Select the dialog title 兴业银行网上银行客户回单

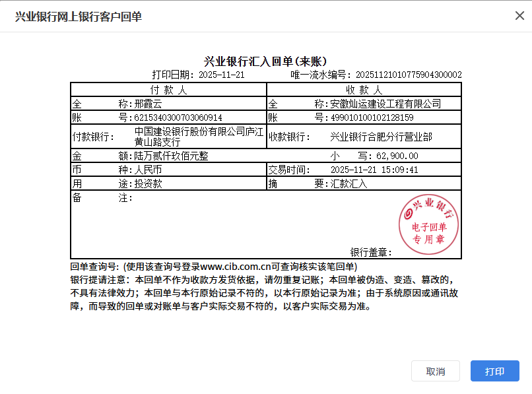(79, 16)
